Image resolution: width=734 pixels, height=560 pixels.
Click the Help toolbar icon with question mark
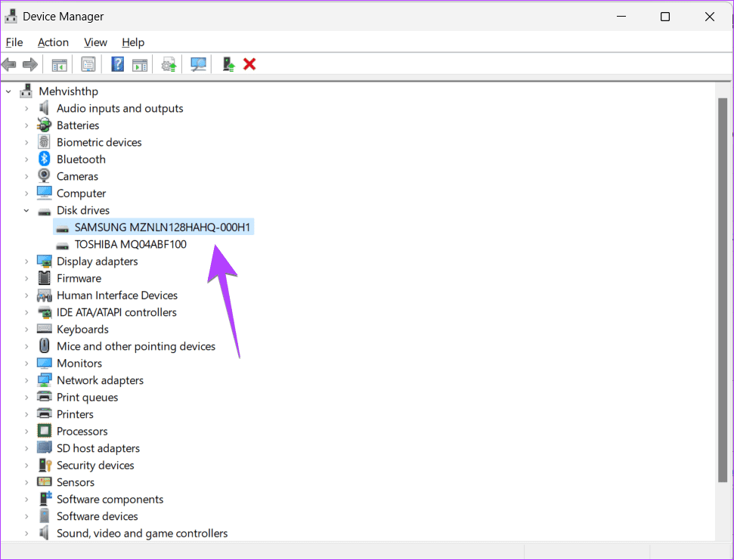[x=117, y=64]
